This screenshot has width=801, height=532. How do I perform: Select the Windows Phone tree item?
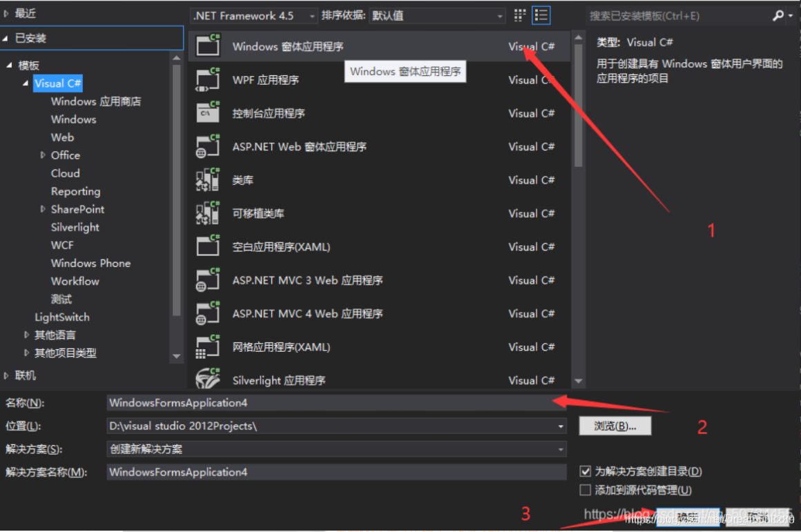tap(91, 263)
